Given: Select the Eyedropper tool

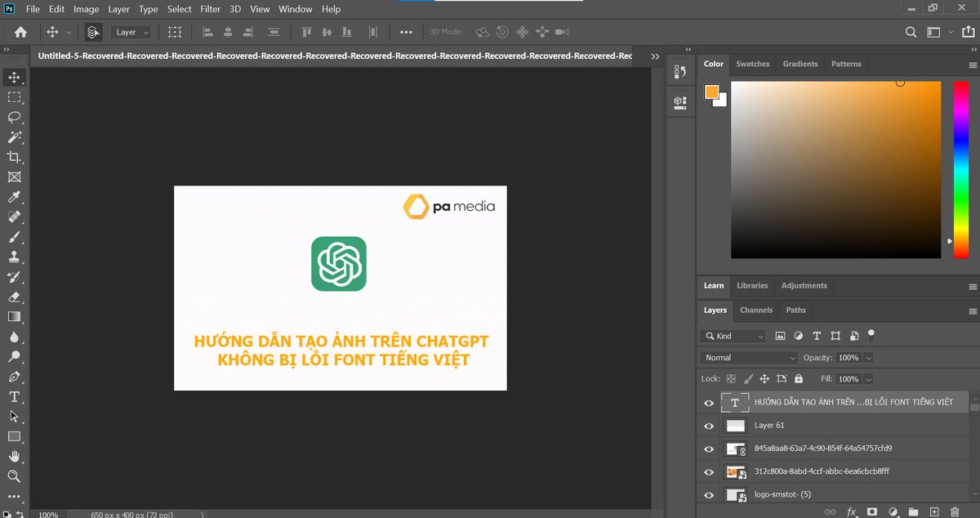Looking at the screenshot, I should click(14, 197).
